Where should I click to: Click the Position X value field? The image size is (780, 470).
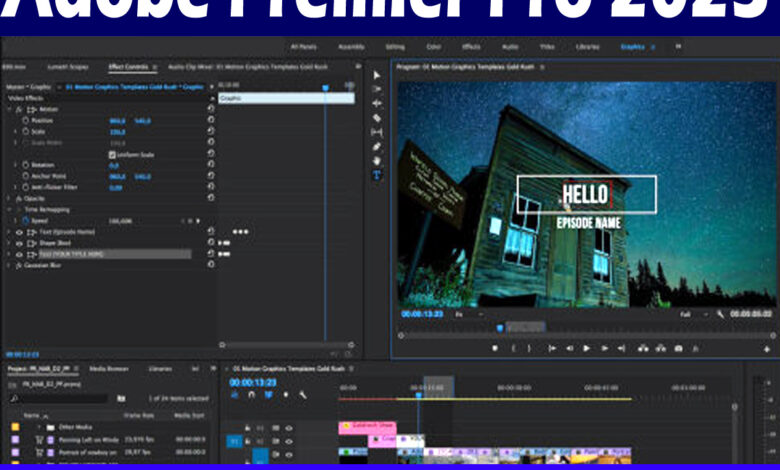(116, 120)
